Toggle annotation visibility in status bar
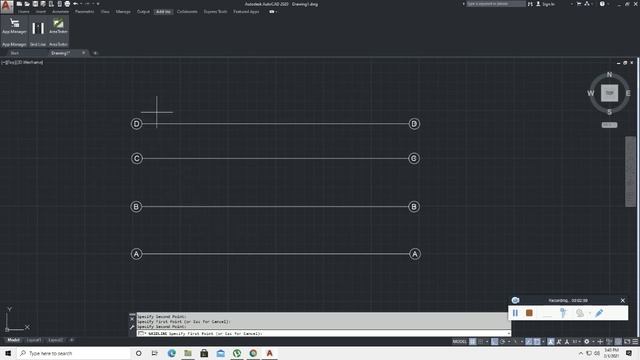This screenshot has height=360, width=640. click(550, 342)
